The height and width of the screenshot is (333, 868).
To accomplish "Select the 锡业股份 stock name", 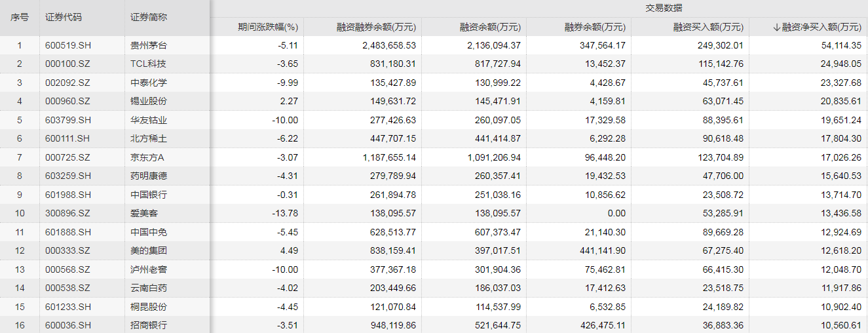I will point(149,101).
